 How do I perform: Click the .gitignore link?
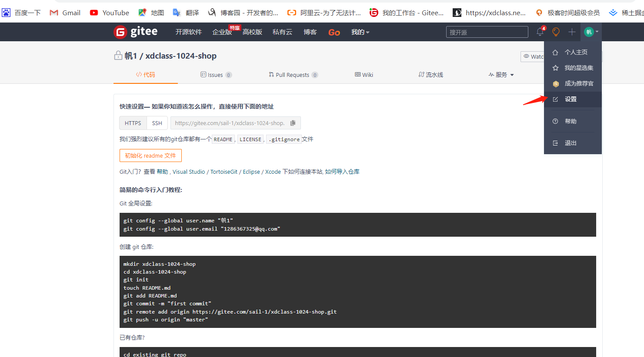tap(284, 139)
